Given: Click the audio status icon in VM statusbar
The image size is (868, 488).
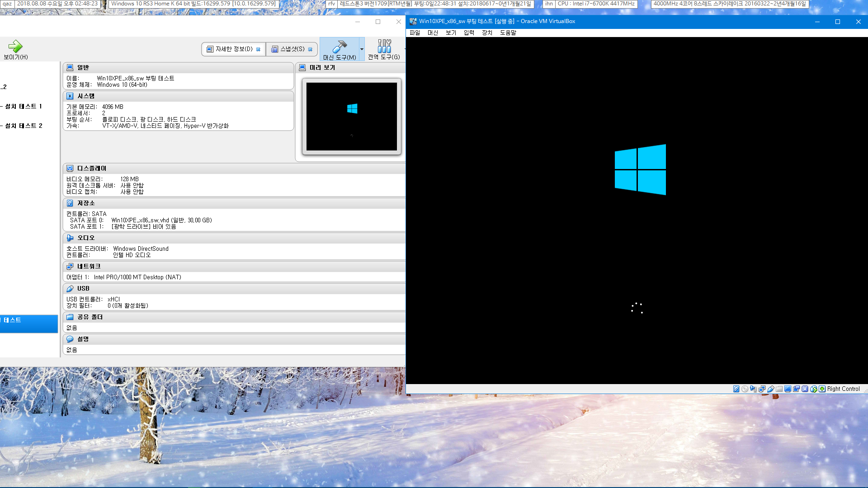Looking at the screenshot, I should [x=753, y=389].
